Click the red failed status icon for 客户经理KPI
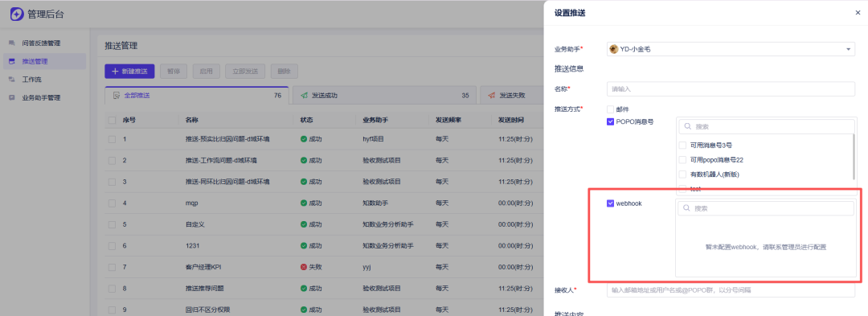Screen dimensions: 868x316 tap(303, 267)
